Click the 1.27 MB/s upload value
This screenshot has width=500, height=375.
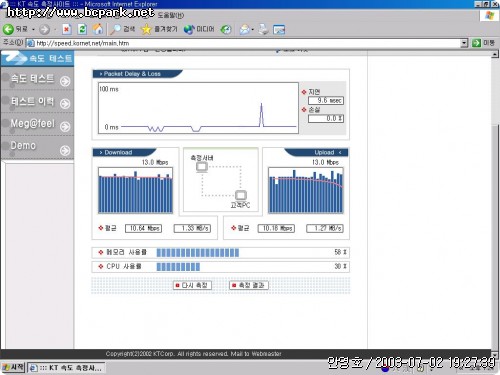(x=325, y=228)
